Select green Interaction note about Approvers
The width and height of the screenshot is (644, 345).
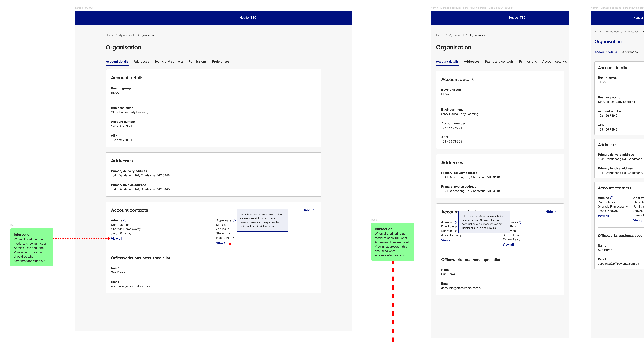(393, 242)
